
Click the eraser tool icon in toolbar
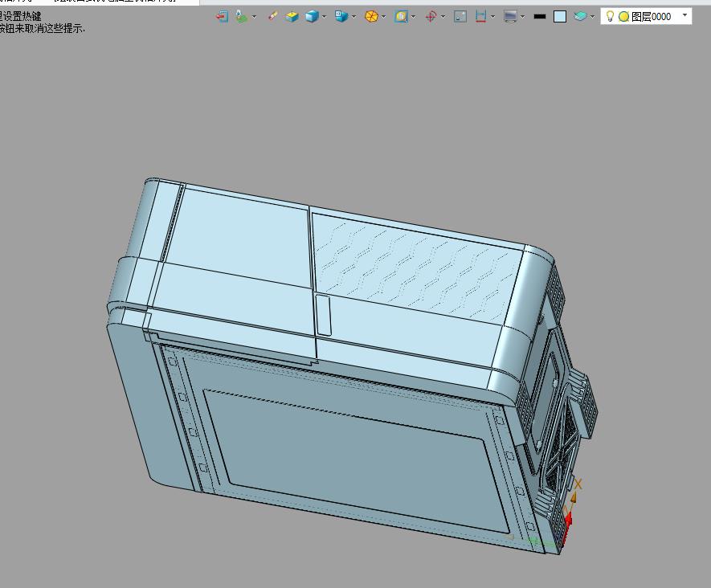point(273,16)
